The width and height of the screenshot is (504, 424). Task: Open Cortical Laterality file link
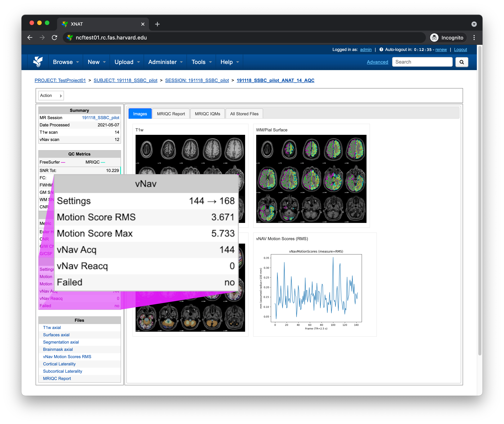[59, 364]
